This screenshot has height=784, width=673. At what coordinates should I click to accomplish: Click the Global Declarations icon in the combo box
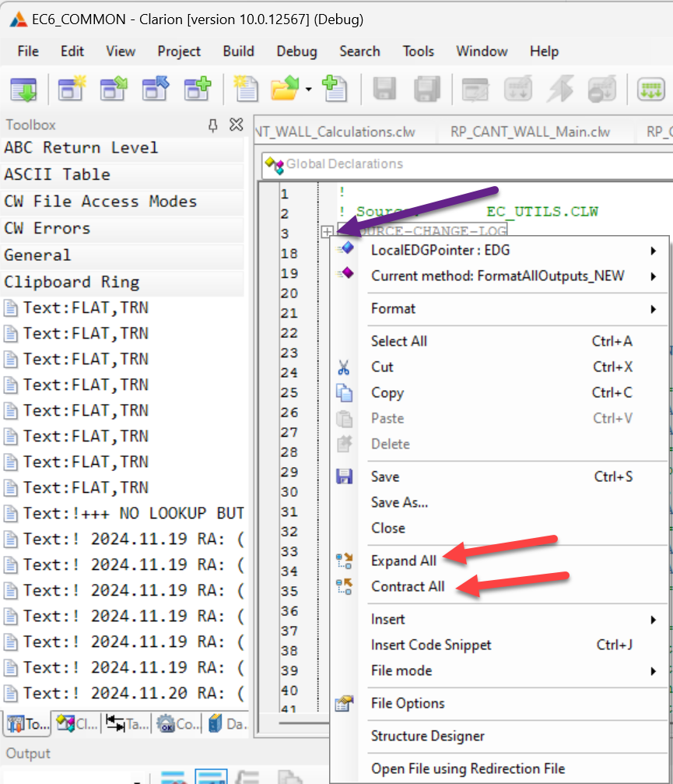275,164
